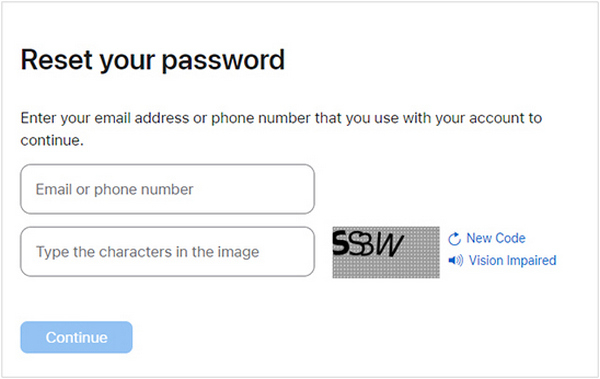Image resolution: width=600 pixels, height=379 pixels.
Task: Click the word "Impaired" in the audio link
Action: click(532, 260)
